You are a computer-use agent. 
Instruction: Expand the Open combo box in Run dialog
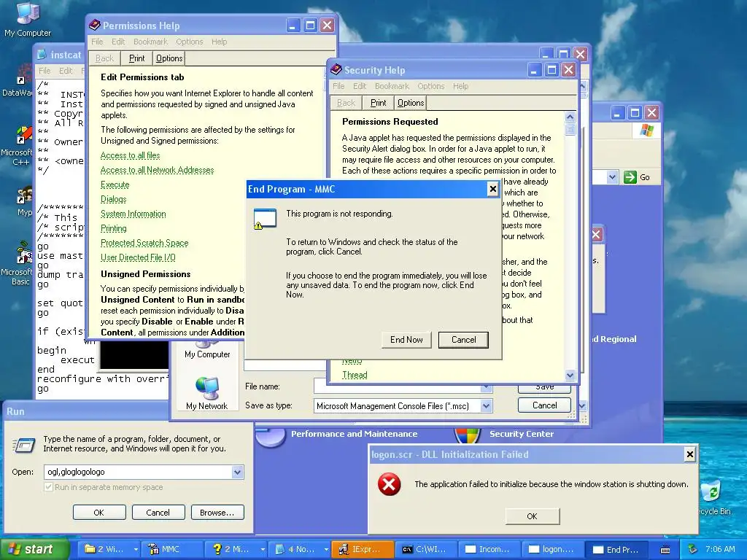pos(237,472)
